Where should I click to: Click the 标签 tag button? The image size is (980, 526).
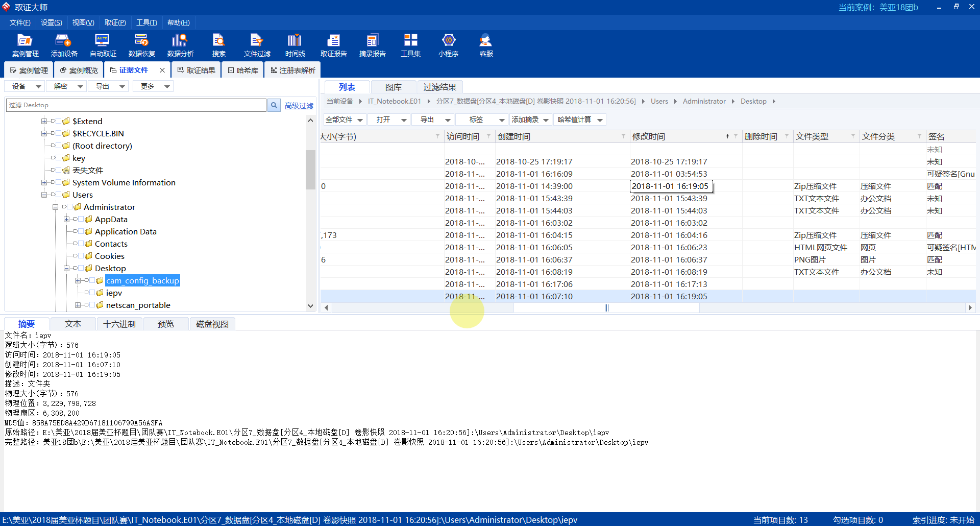click(x=481, y=119)
